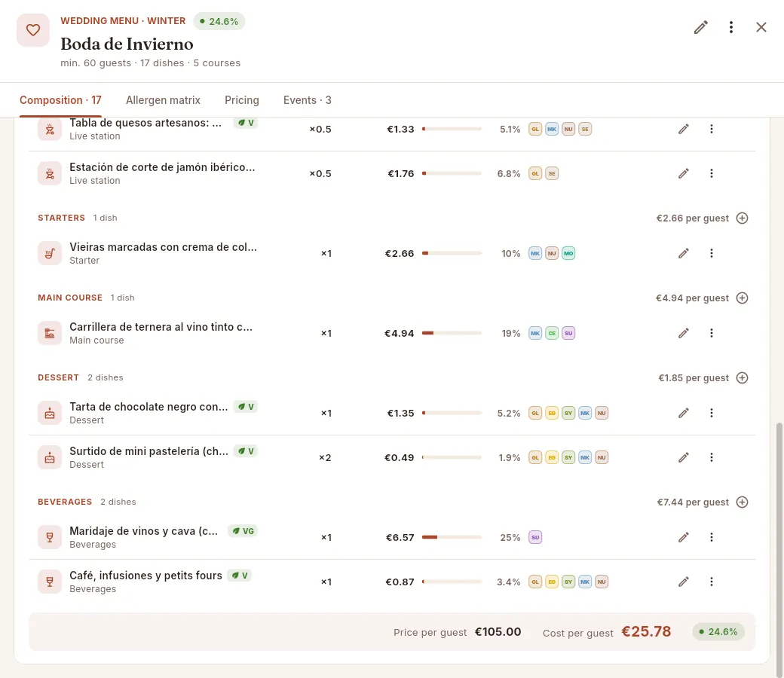Click the 19% share of Carrillera de ternera

tap(511, 333)
